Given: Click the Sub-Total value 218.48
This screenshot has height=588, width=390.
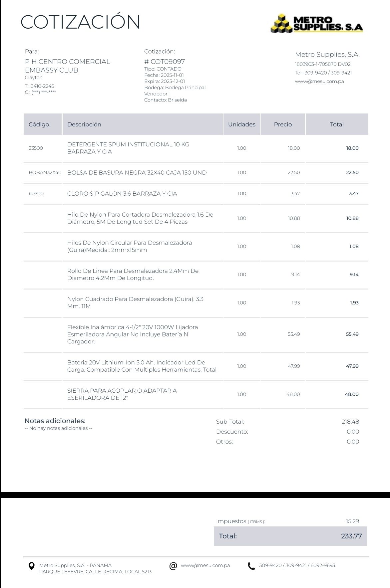Looking at the screenshot, I should (350, 422).
